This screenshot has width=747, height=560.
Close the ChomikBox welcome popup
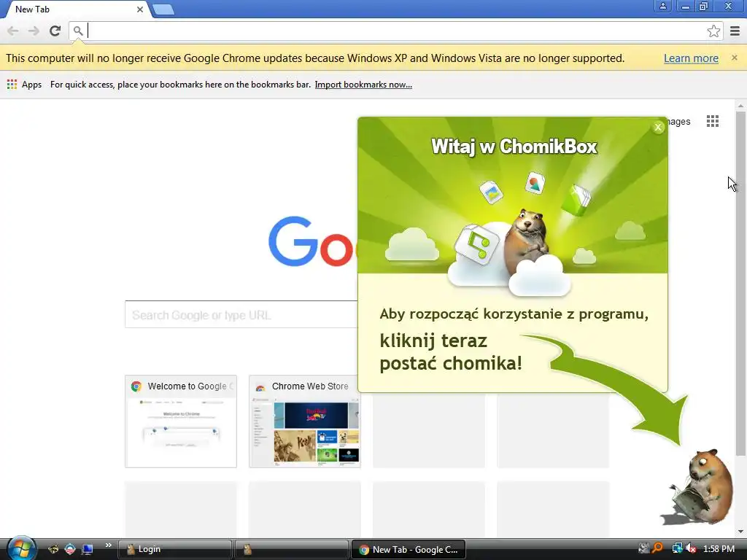[658, 127]
